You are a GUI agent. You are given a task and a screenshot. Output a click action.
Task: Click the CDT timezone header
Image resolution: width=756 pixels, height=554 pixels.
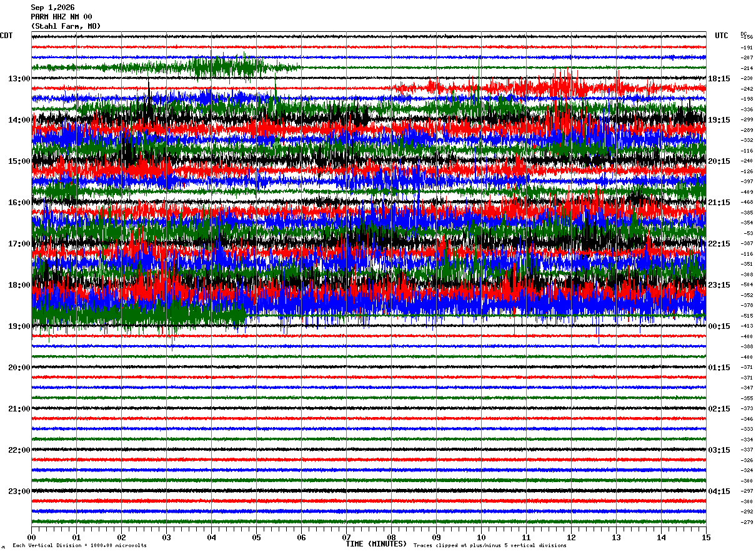click(x=6, y=36)
